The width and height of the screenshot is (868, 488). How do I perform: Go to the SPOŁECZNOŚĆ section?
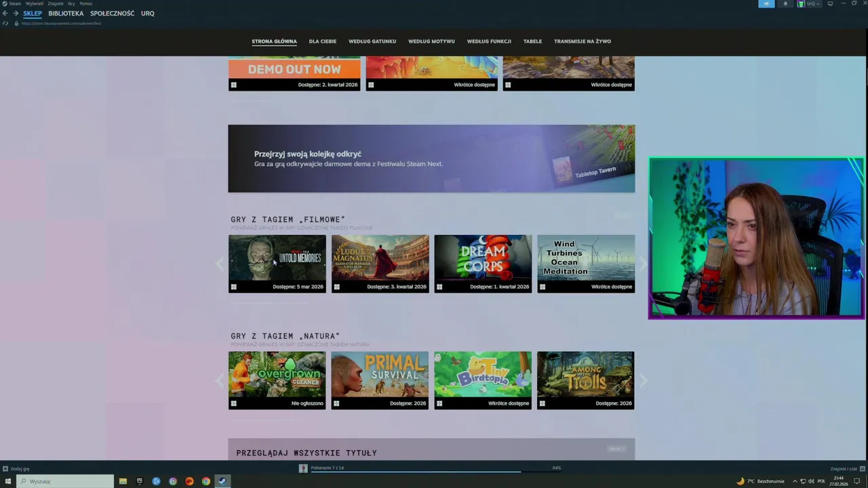pyautogui.click(x=112, y=14)
